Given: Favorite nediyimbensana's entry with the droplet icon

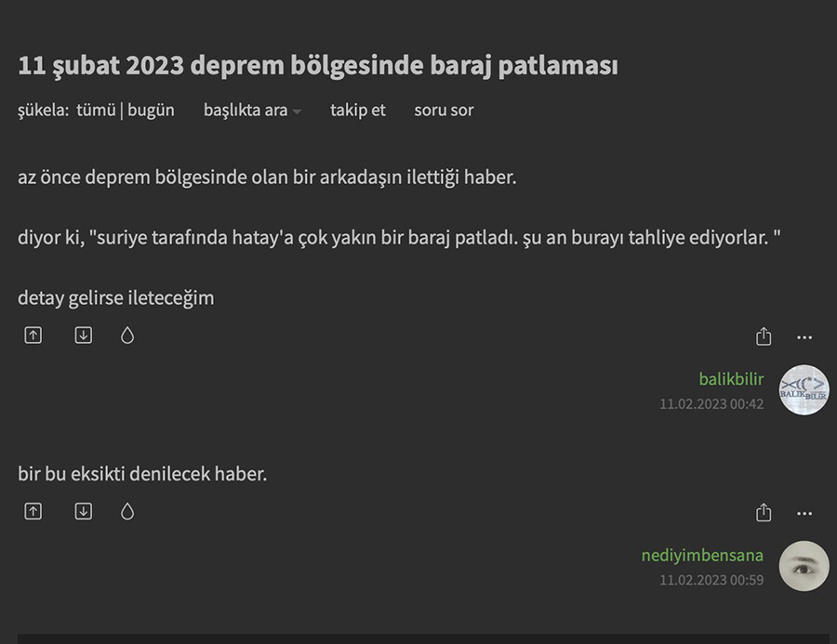Looking at the screenshot, I should click(127, 511).
